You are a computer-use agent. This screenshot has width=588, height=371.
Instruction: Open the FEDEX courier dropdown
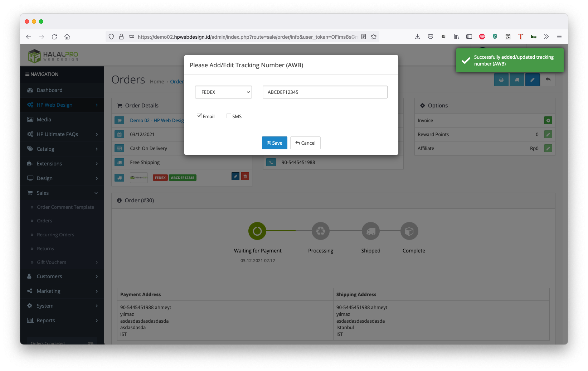[x=223, y=92]
